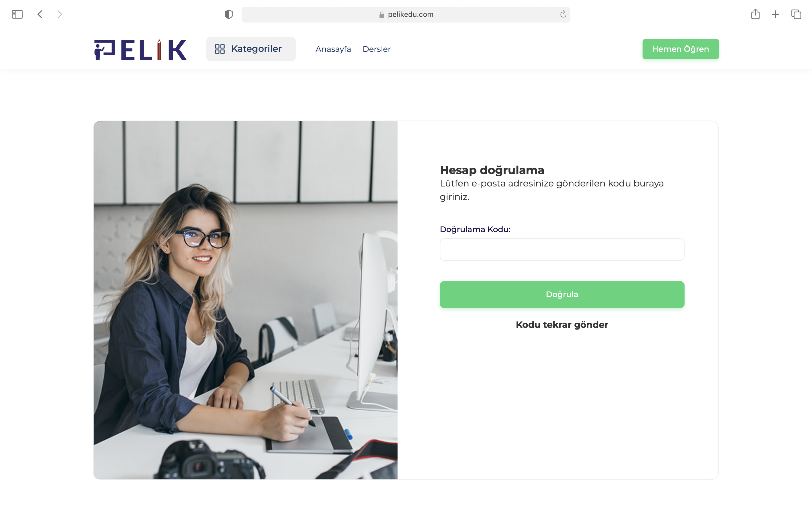Screen dimensions: 812x507
Task: Open the privacy shield icon
Action: [x=229, y=14]
